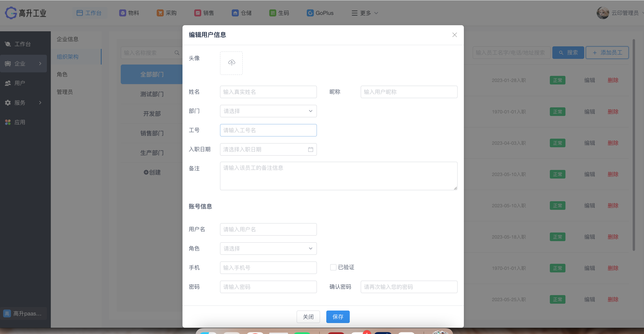Click the employee search input field
Screen dimensions: 644x334
512,53
